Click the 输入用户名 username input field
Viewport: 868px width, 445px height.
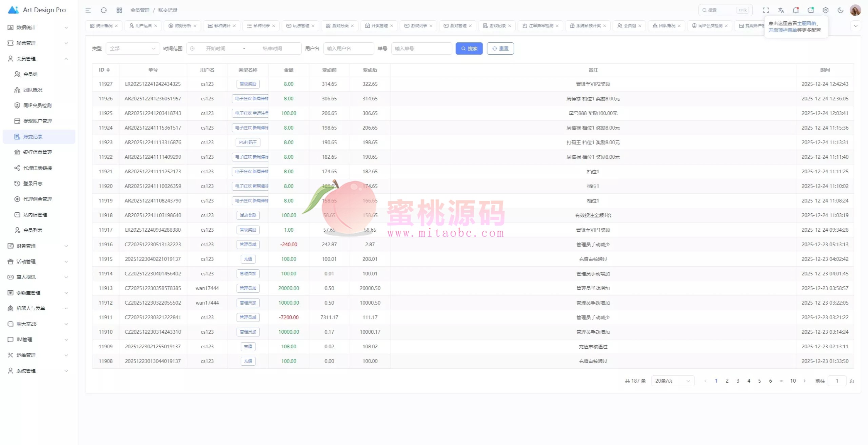coord(349,49)
